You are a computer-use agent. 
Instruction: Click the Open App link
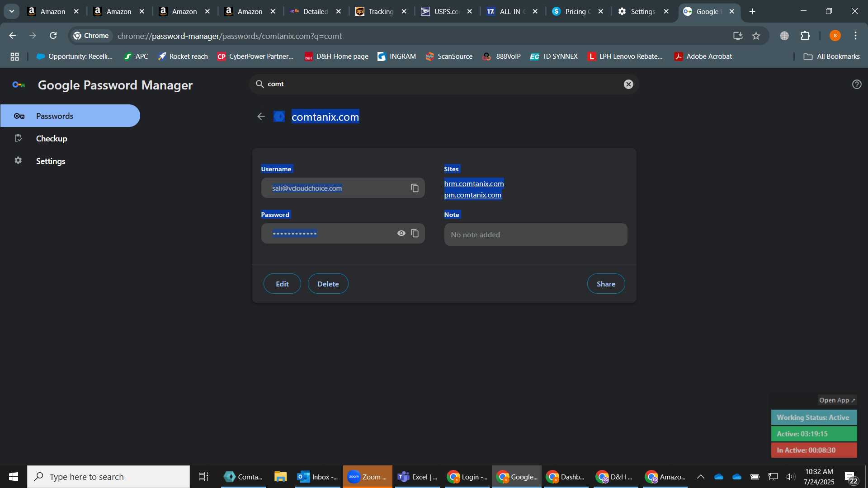pos(837,400)
